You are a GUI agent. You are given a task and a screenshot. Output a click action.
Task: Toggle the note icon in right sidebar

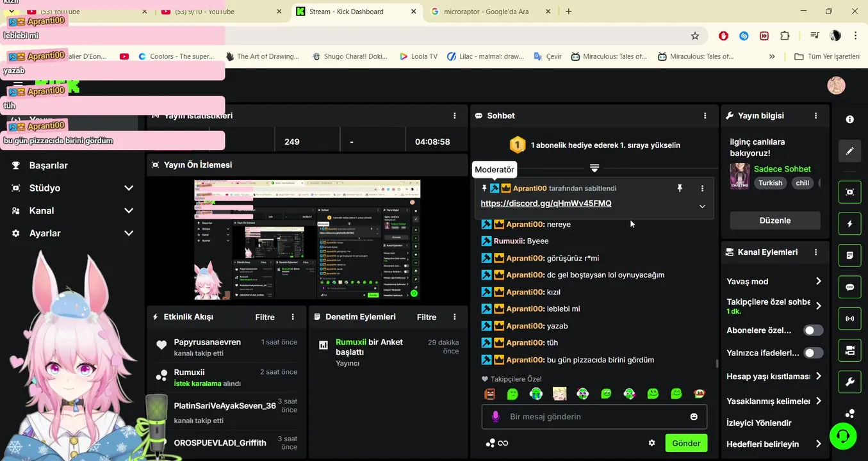849,255
